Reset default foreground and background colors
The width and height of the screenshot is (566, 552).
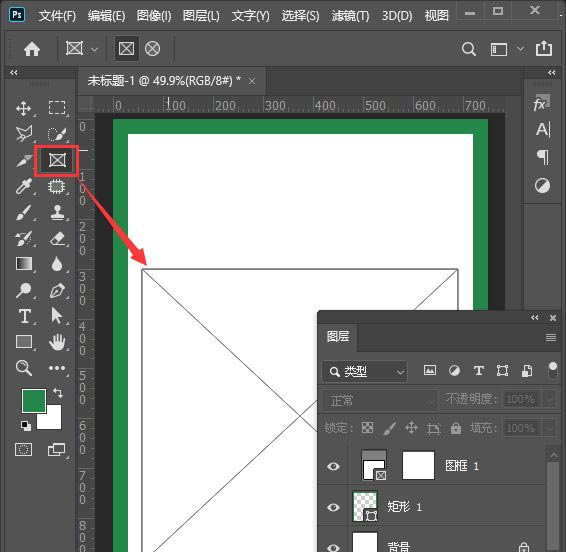(x=26, y=426)
